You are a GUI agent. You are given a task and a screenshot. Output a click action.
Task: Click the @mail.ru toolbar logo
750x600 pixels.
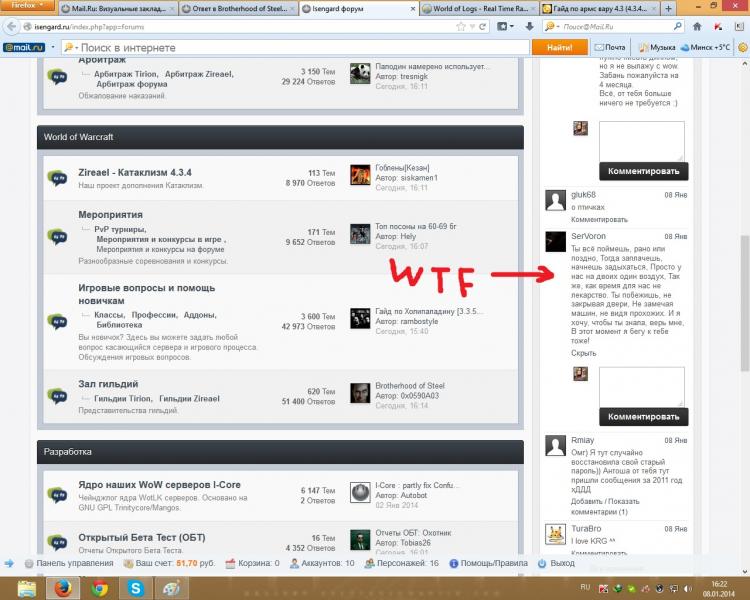point(24,47)
